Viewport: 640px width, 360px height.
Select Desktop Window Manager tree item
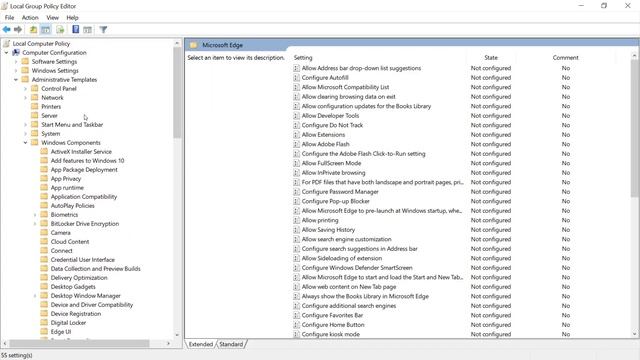[85, 296]
